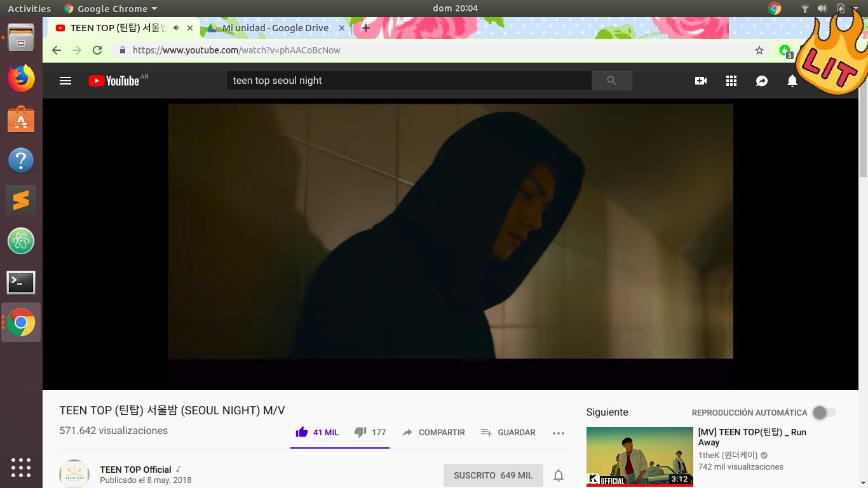Bookmark the page with the star icon
This screenshot has width=868, height=488.
tap(759, 50)
